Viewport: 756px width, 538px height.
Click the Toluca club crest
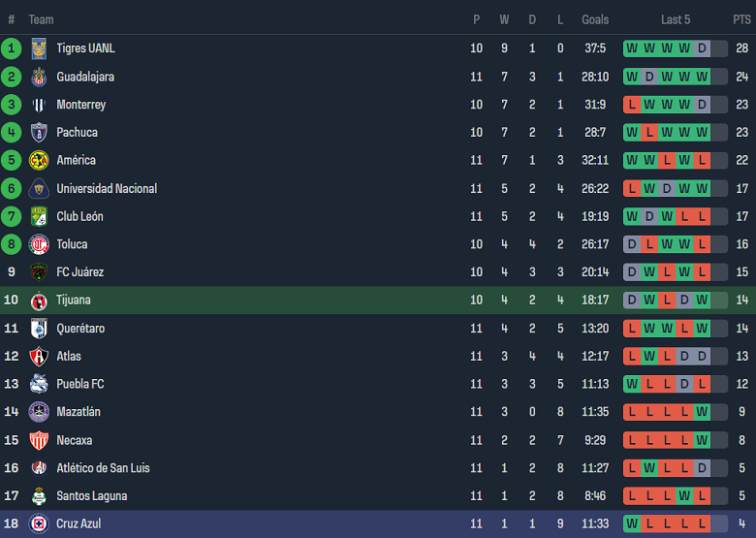39,244
